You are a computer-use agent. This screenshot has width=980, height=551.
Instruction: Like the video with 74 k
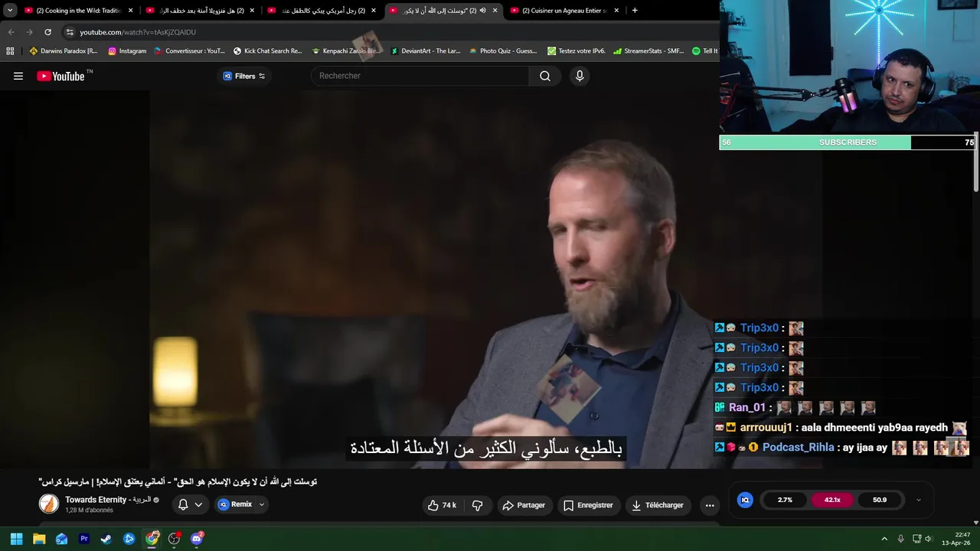[x=443, y=505]
